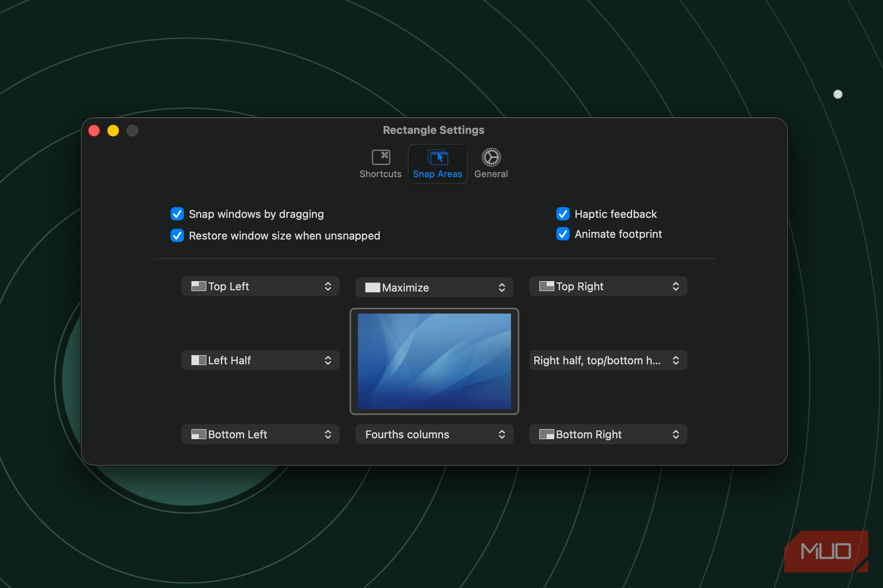Toggle Snap windows by dragging checkbox

pyautogui.click(x=177, y=214)
